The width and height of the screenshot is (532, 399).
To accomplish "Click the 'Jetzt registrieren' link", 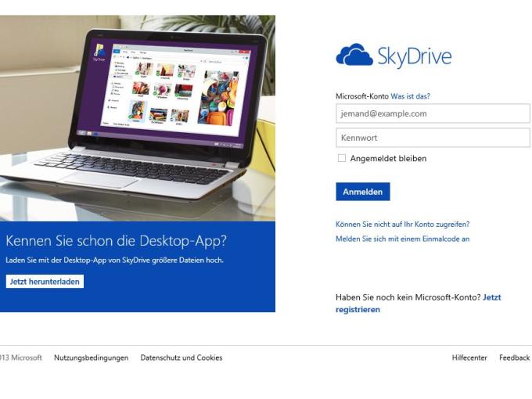I will (419, 304).
